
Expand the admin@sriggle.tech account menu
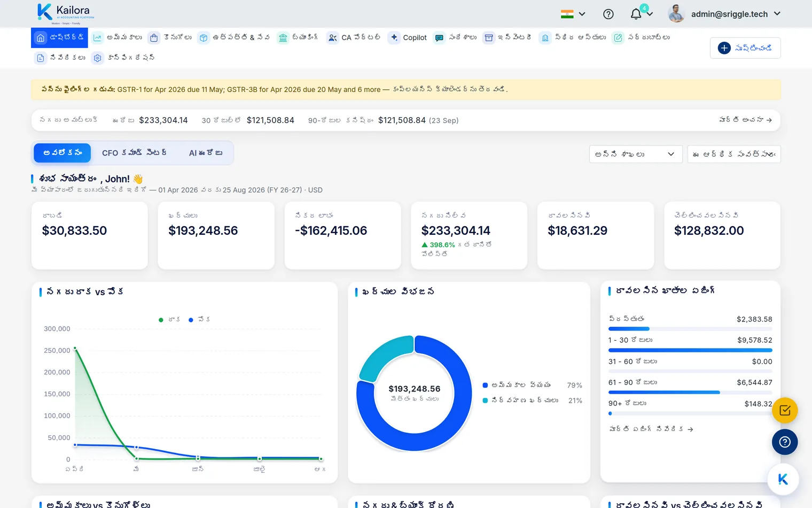(x=724, y=14)
